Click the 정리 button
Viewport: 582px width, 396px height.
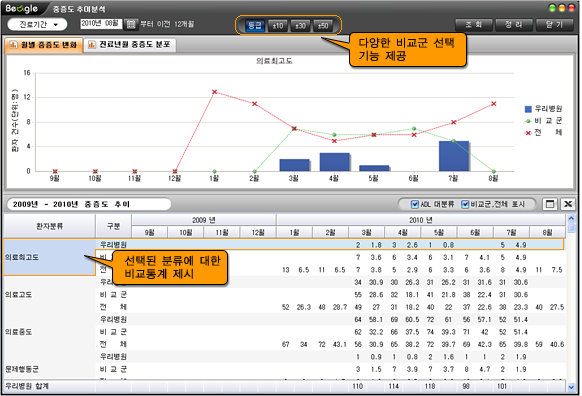coord(514,25)
